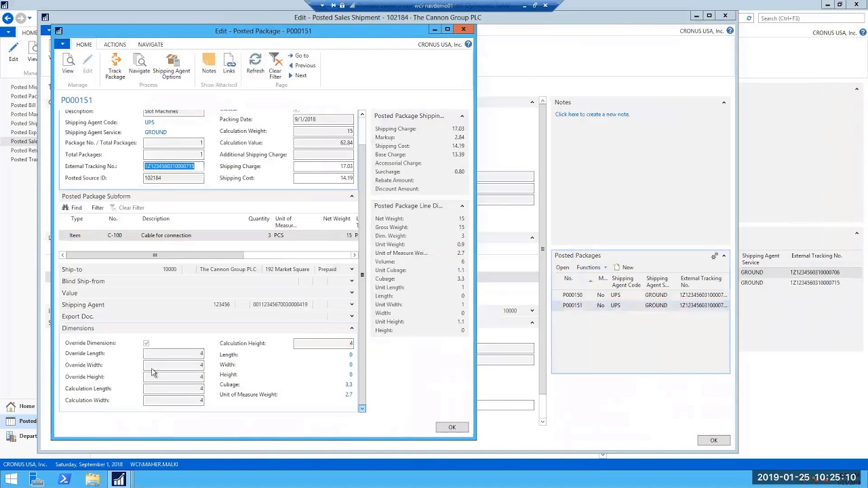This screenshot has width=868, height=488.
Task: Click Clear Filter in ribbon
Action: tap(275, 66)
